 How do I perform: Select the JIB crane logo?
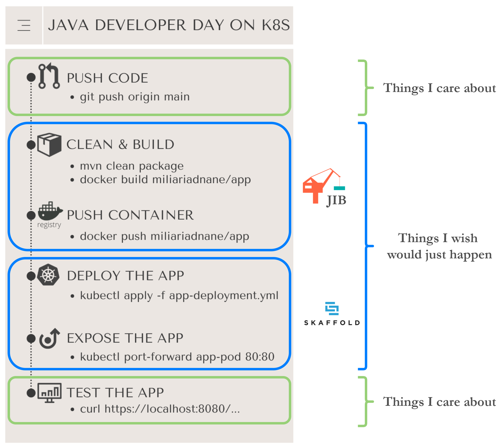(324, 187)
